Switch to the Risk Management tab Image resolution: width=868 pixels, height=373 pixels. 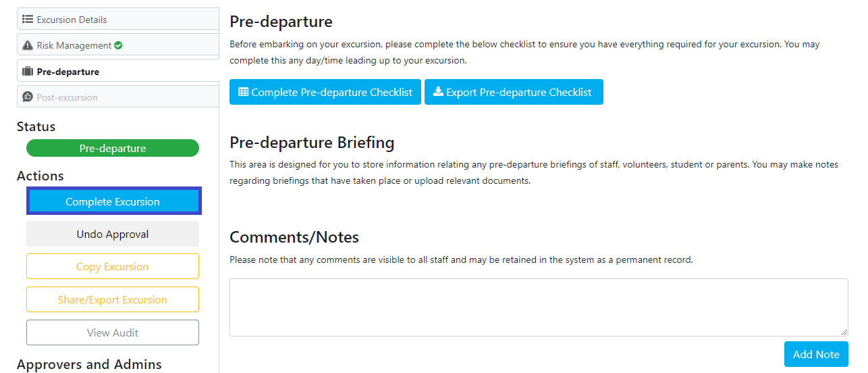(118, 45)
